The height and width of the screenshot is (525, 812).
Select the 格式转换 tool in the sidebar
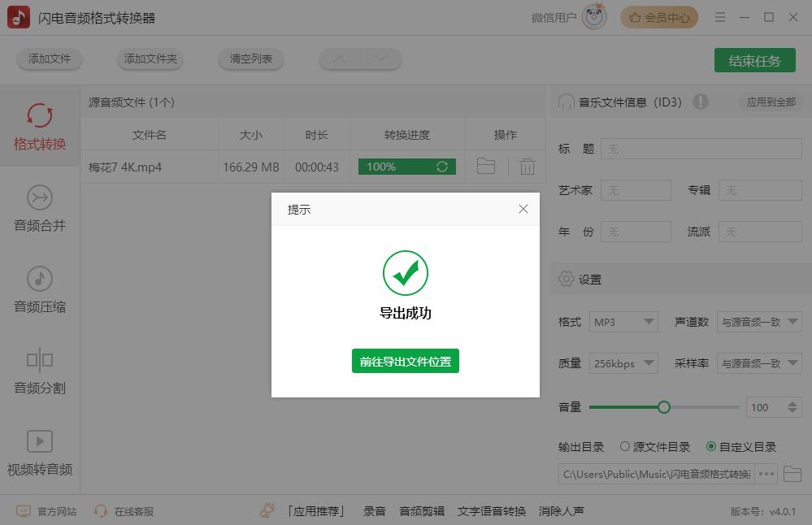click(x=39, y=126)
